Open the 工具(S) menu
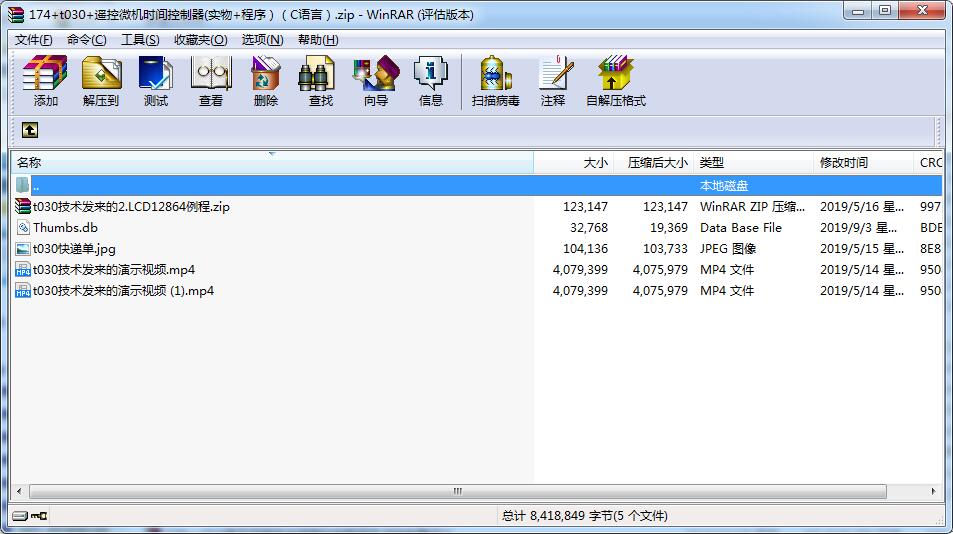Viewport: 953px width, 534px height. point(140,39)
